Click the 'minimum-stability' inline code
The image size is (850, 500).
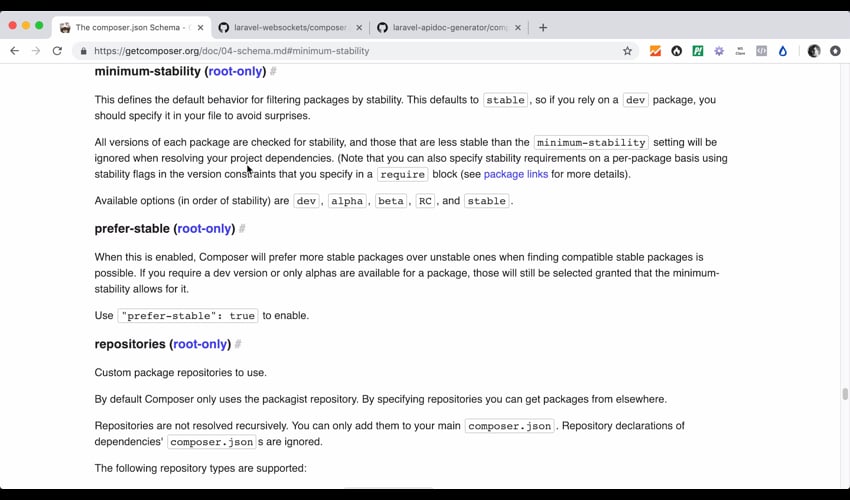(591, 142)
